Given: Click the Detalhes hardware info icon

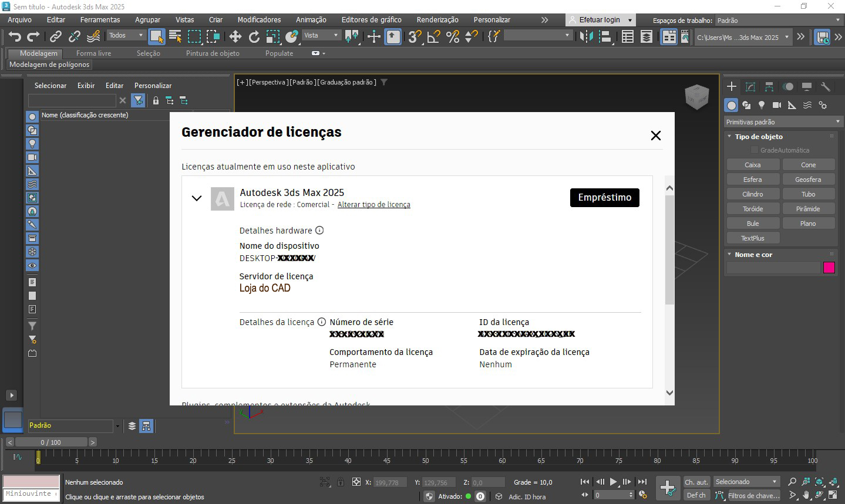Looking at the screenshot, I should tap(319, 231).
